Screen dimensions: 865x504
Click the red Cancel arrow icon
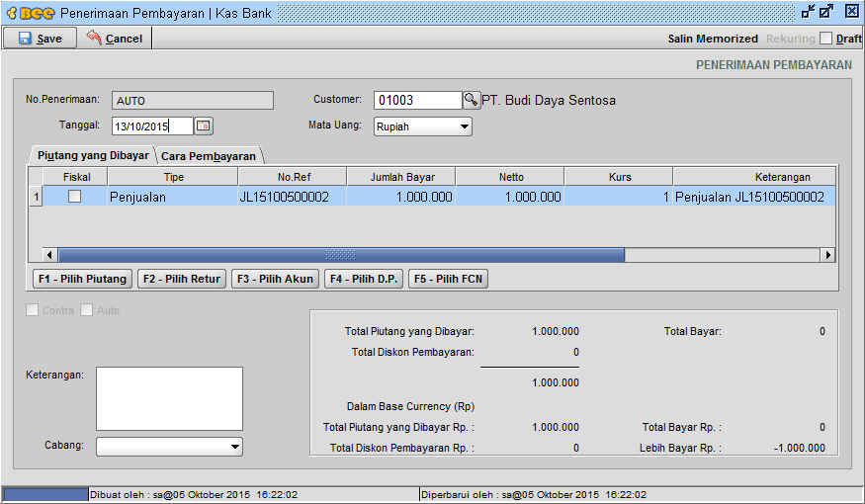point(94,37)
